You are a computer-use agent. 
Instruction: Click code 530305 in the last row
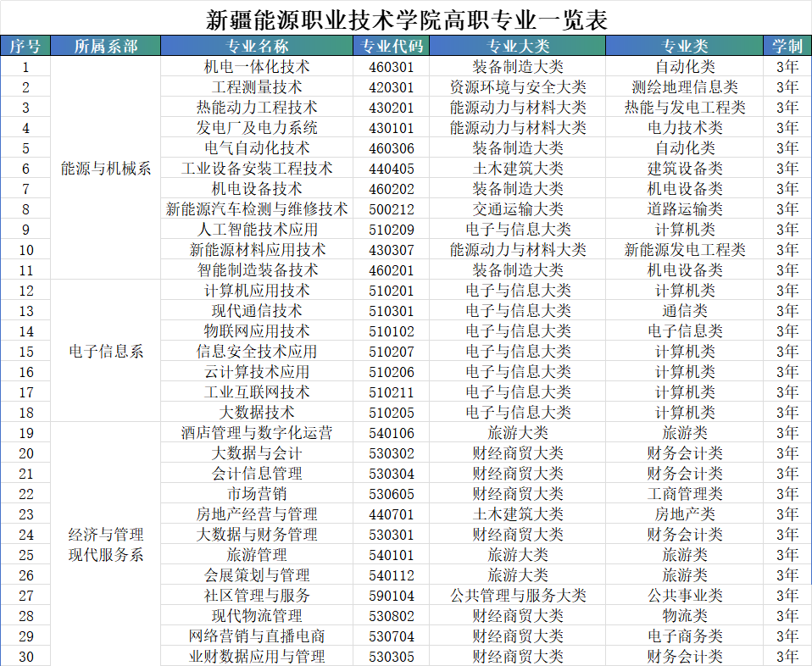(x=388, y=658)
